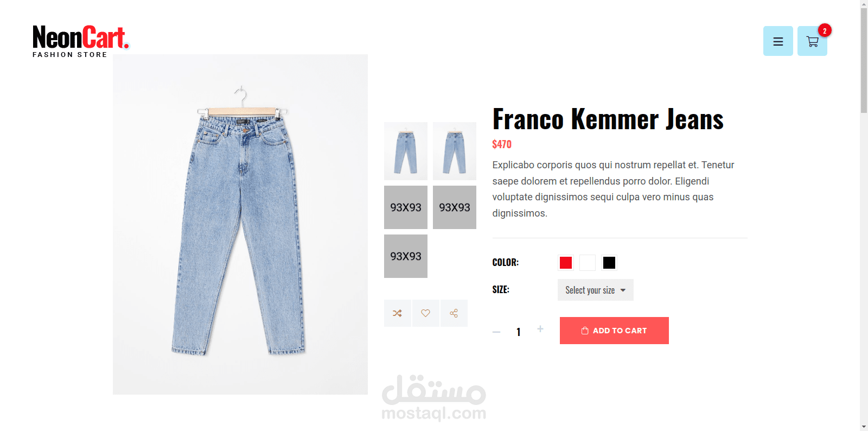Click the main jeans product image
868x431 pixels.
pos(240,224)
